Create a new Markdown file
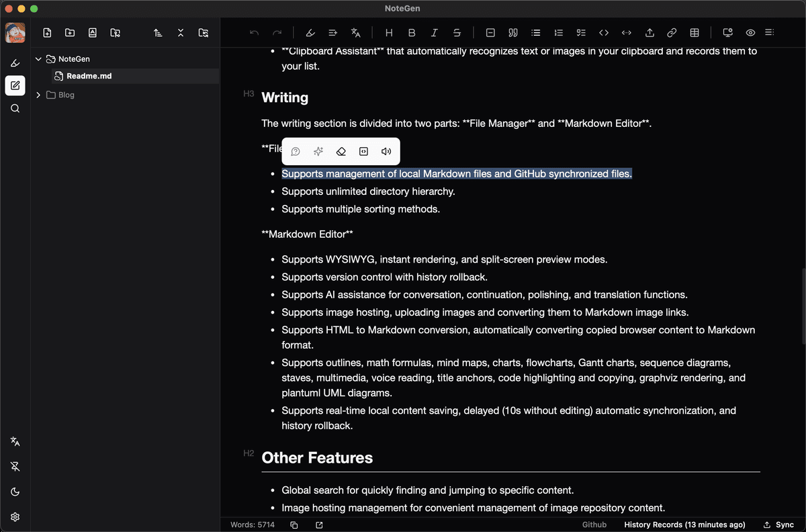The width and height of the screenshot is (806, 532). (x=47, y=32)
